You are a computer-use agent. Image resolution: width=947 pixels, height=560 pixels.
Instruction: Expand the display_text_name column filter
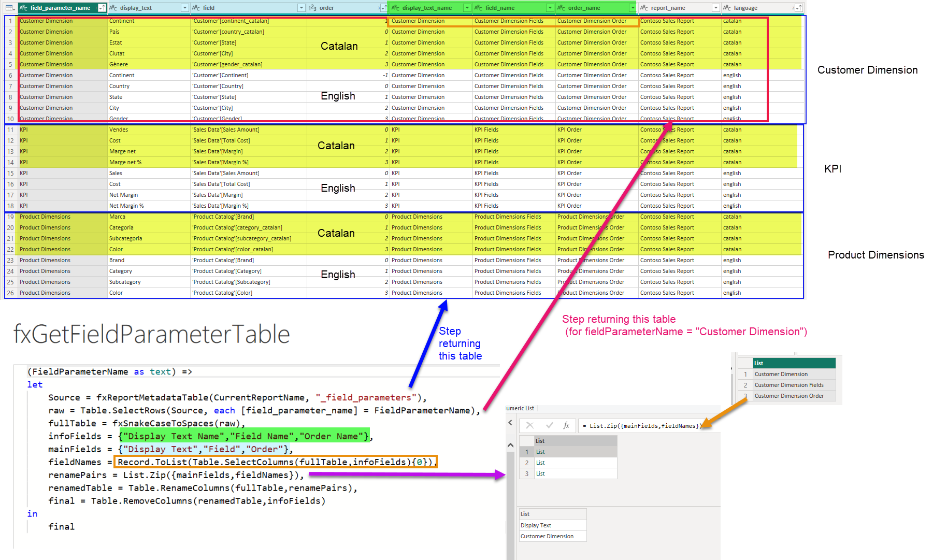coord(467,8)
